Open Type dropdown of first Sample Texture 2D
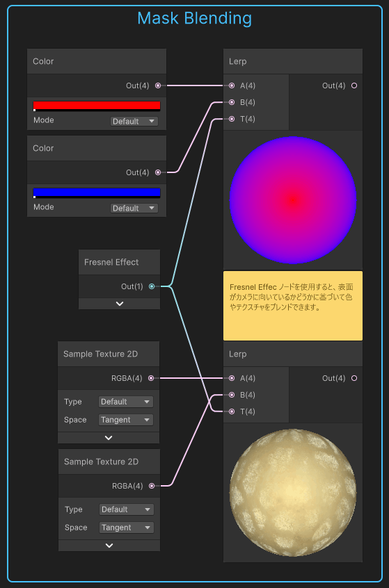The width and height of the screenshot is (389, 588). 126,402
